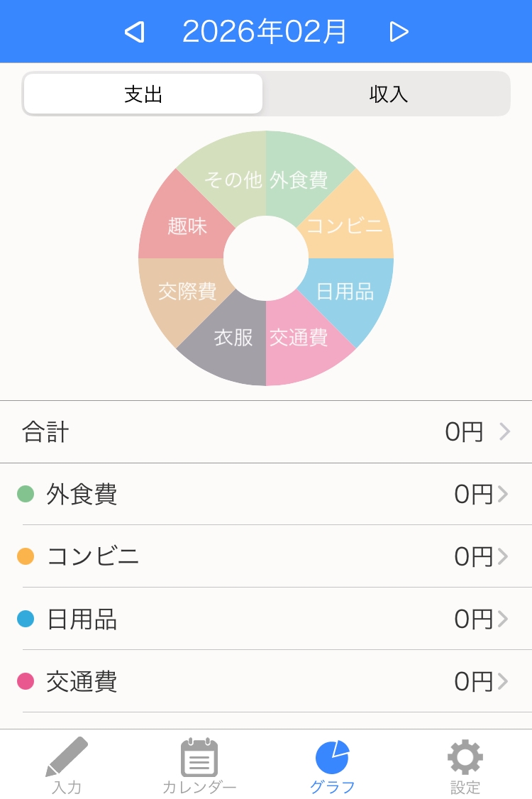This screenshot has width=532, height=799.
Task: Switch to 収入 income view
Action: pyautogui.click(x=388, y=94)
